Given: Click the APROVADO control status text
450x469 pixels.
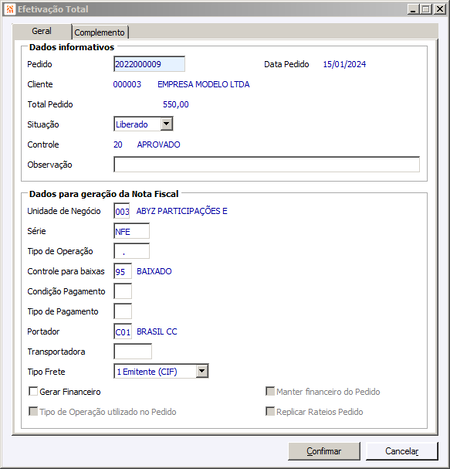Looking at the screenshot, I should pyautogui.click(x=158, y=145).
